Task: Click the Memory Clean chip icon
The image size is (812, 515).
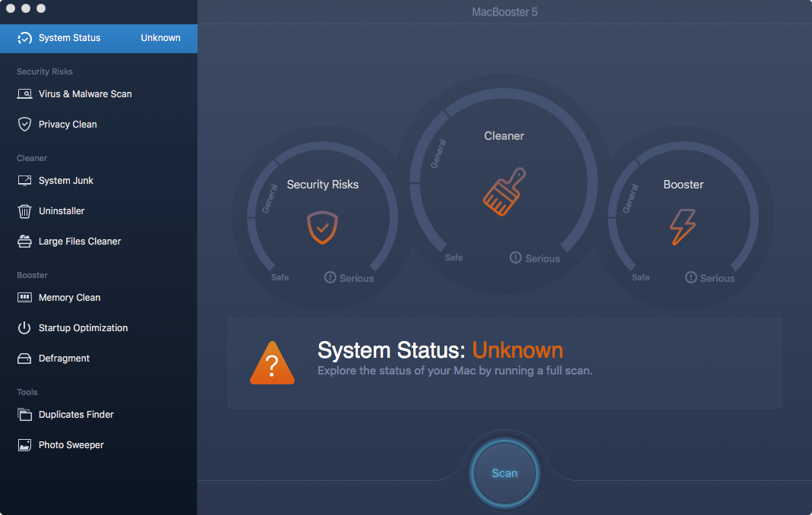Action: (x=24, y=298)
